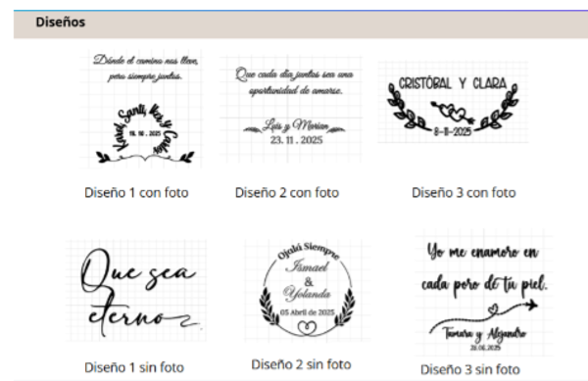588x381 pixels.
Task: Click the 'Diseño 1 con foto' label
Action: coord(136,193)
